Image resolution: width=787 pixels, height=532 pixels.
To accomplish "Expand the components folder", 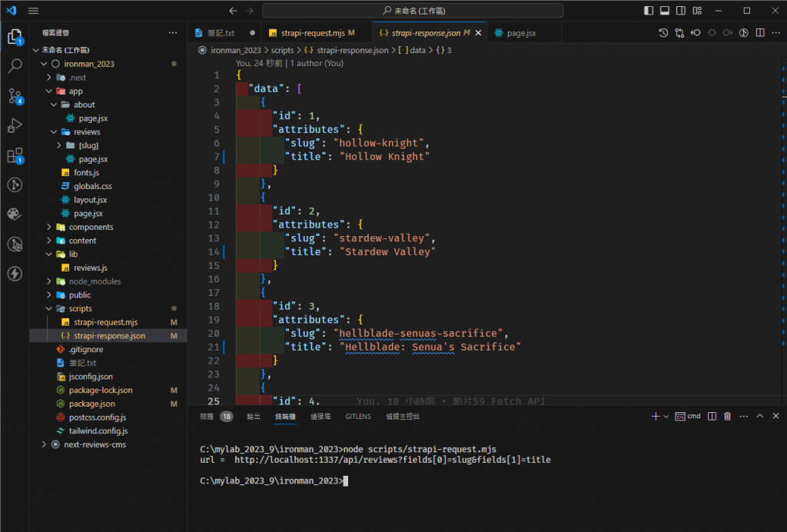I will click(48, 227).
